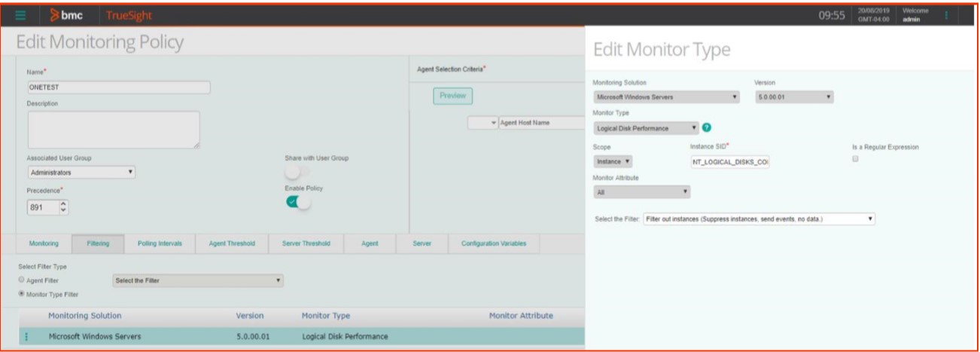Click the Precedence stepper arrows
Screen dimensions: 980x352
pos(63,207)
